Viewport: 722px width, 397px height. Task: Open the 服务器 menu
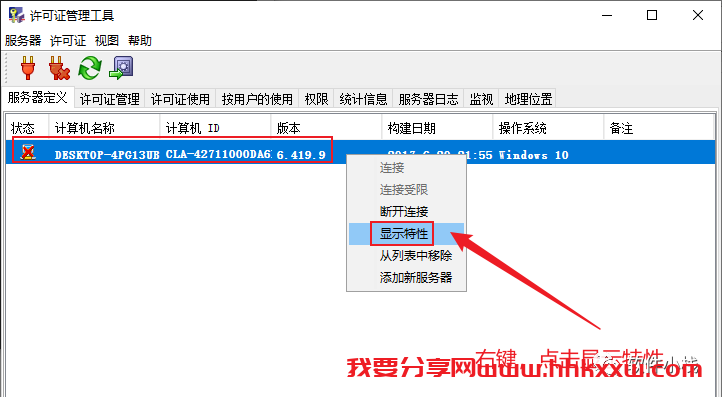(x=23, y=41)
